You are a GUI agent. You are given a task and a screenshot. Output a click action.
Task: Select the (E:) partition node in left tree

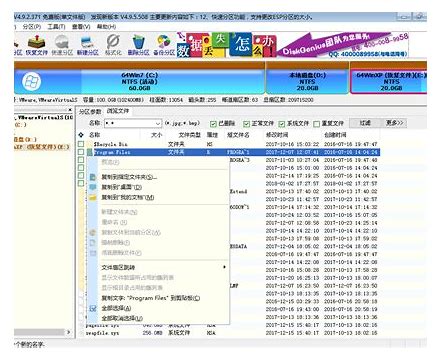pos(42,147)
